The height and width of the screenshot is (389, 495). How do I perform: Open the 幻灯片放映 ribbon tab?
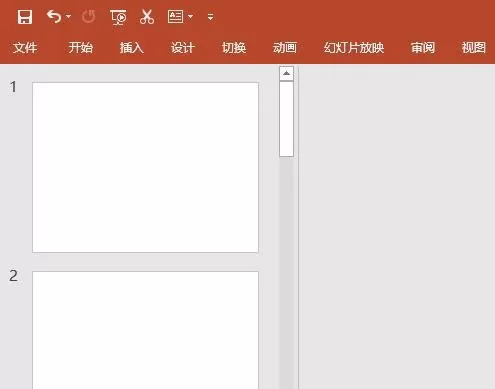point(354,48)
